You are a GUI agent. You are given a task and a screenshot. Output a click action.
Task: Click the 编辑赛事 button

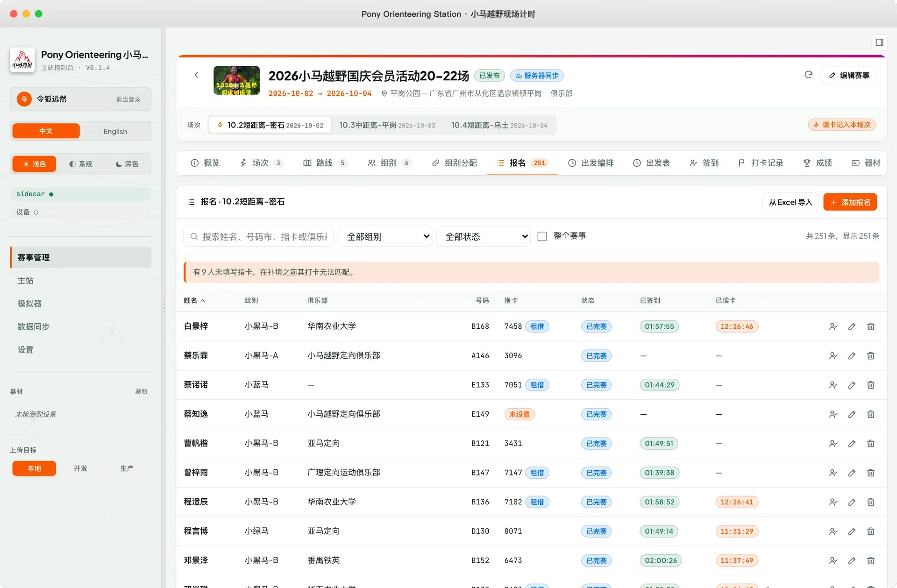pyautogui.click(x=849, y=75)
